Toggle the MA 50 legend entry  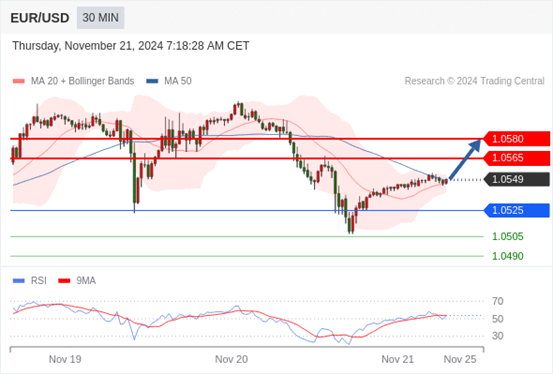pos(169,81)
